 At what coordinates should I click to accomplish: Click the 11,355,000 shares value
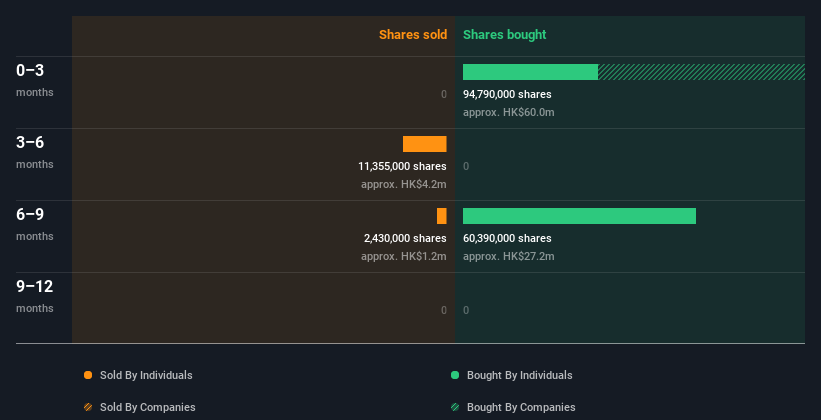[402, 166]
